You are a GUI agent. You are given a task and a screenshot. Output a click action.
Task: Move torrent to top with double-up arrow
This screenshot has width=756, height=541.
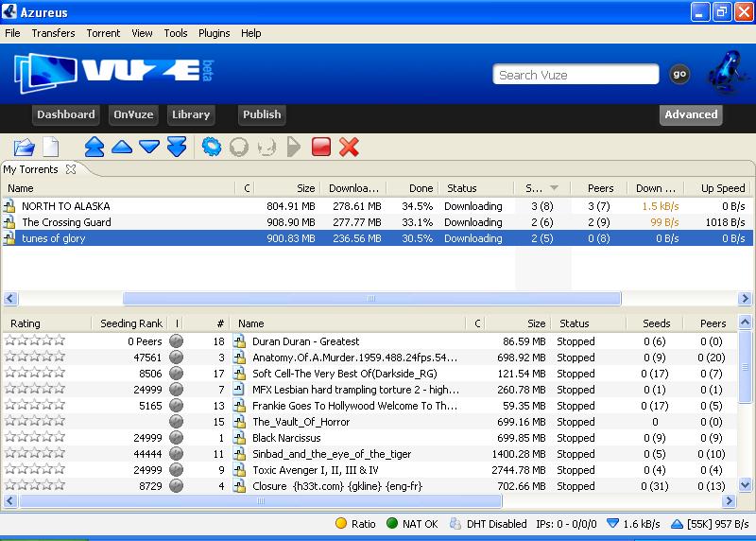[x=94, y=147]
